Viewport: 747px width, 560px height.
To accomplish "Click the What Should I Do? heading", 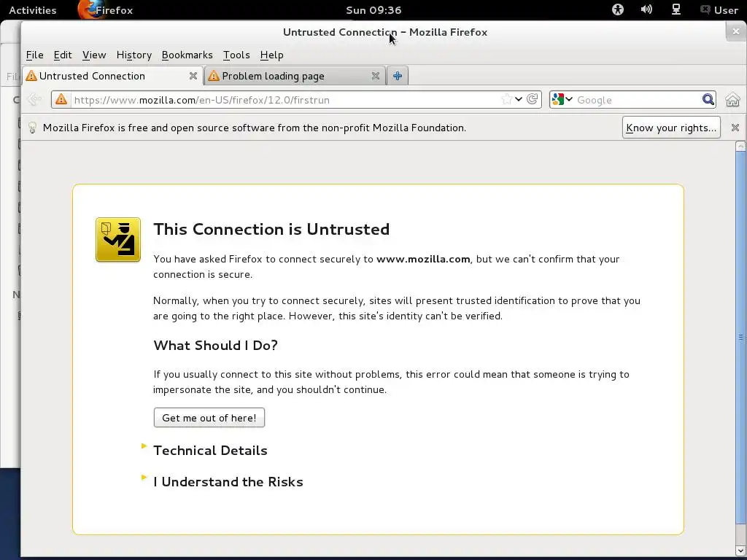I will 215,345.
